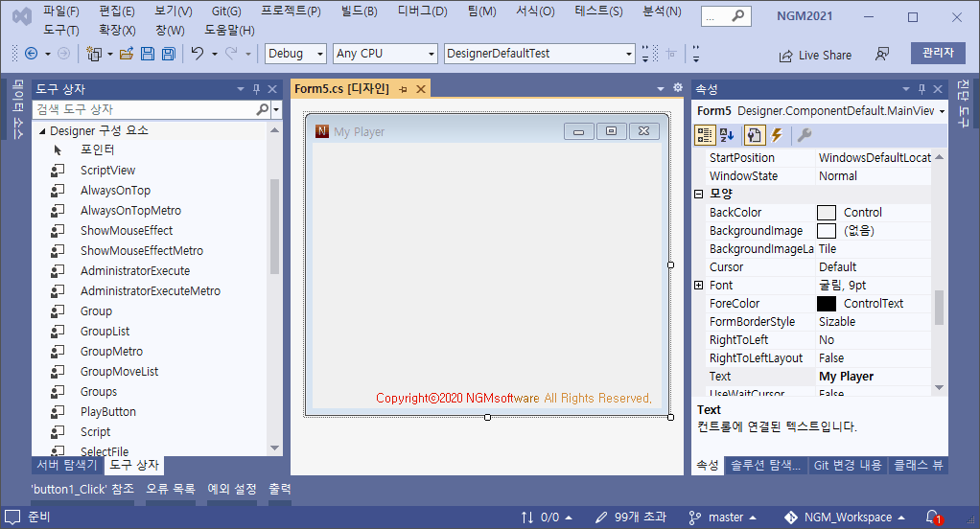Select PlayButton in the toolbox
The image size is (980, 529).
click(x=108, y=412)
